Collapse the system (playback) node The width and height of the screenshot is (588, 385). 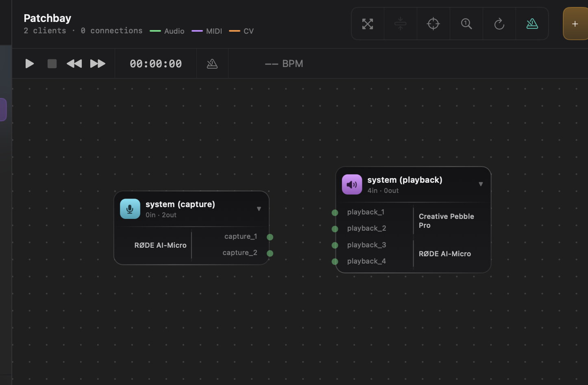(481, 184)
